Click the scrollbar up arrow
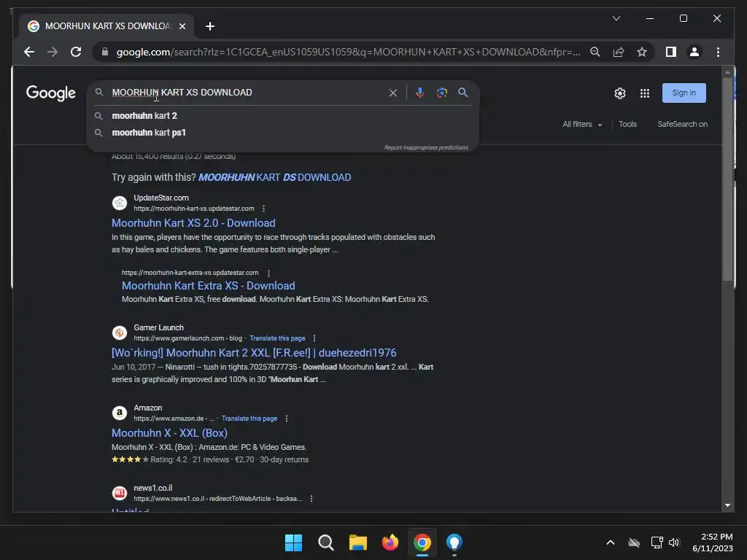Viewport: 747px width, 560px height. coord(727,72)
